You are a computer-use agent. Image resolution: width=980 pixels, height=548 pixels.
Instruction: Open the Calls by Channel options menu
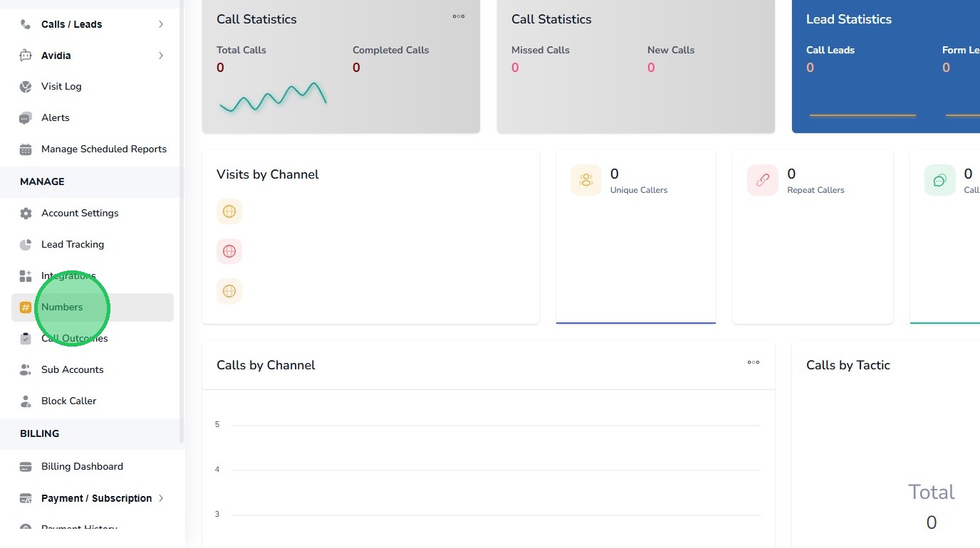(753, 362)
